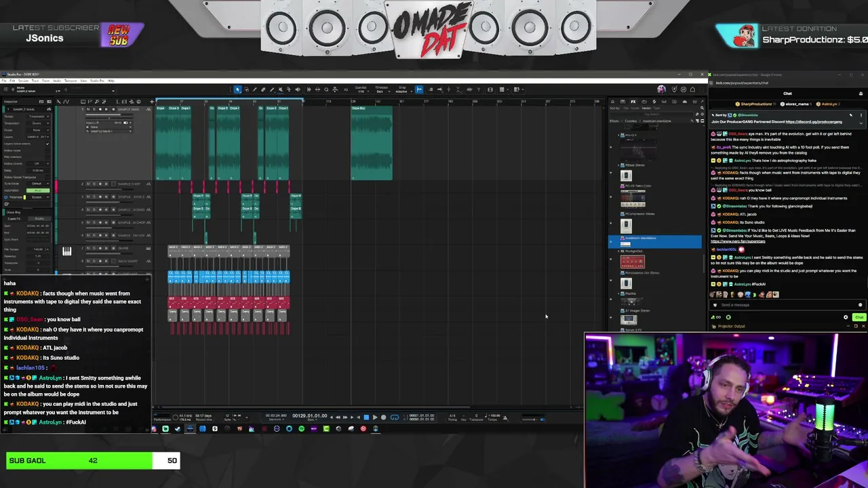Select the Arrow tool in Studio Pro toolbar
Viewport: 868px width, 488px height.
click(x=237, y=89)
